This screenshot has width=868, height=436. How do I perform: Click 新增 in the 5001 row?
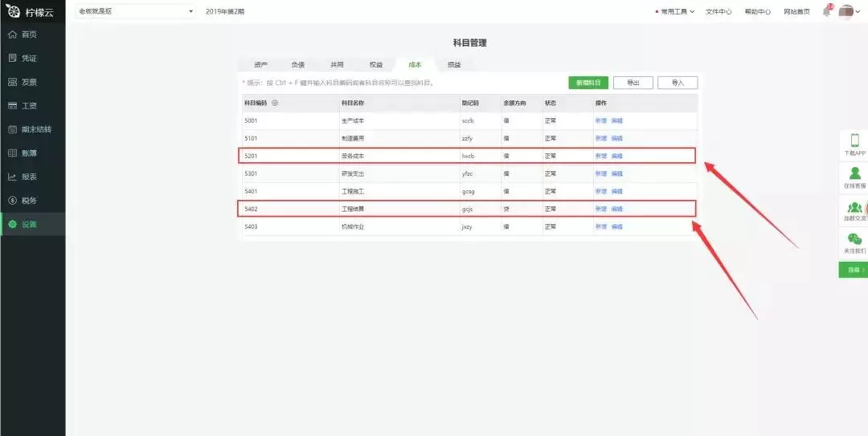coord(600,120)
